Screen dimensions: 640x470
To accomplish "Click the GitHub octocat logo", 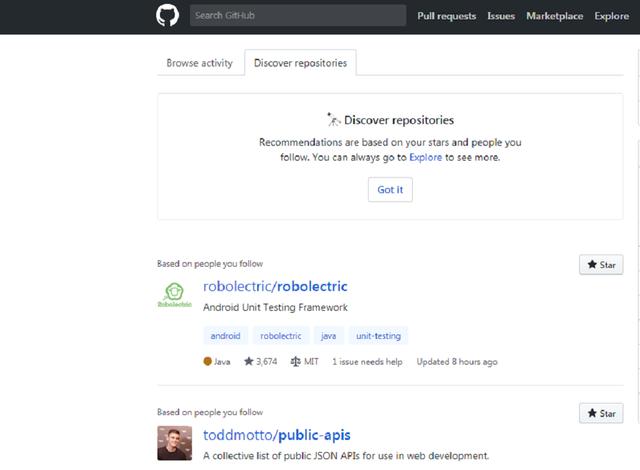I will [166, 16].
